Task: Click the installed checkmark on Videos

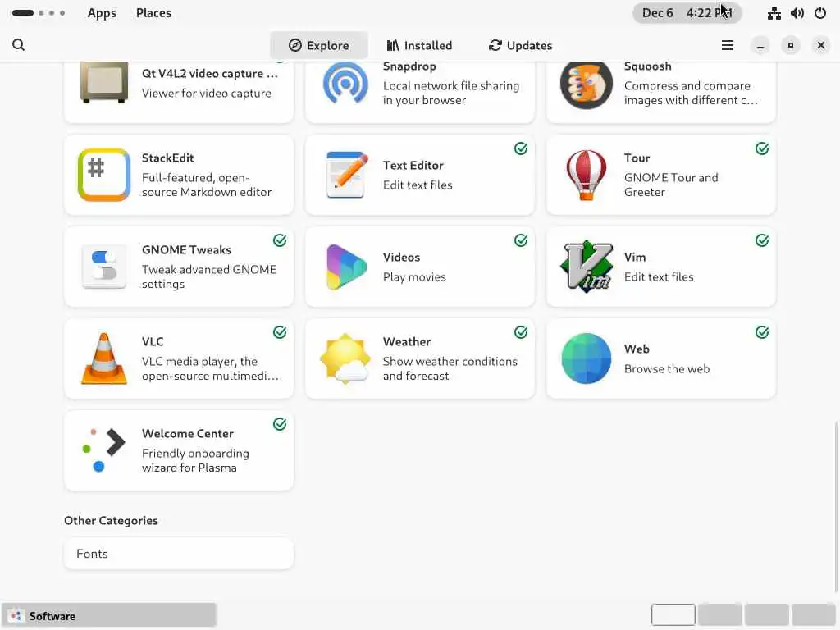Action: 521,240
